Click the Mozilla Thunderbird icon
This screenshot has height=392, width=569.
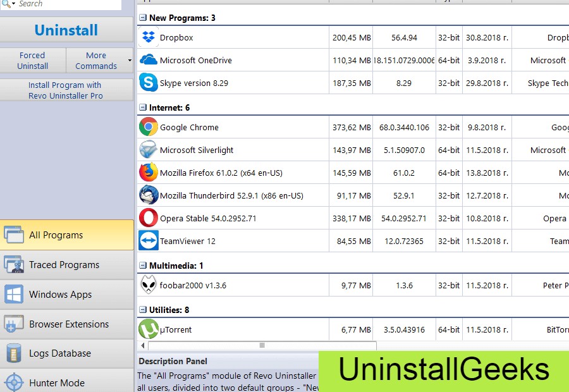coord(149,195)
